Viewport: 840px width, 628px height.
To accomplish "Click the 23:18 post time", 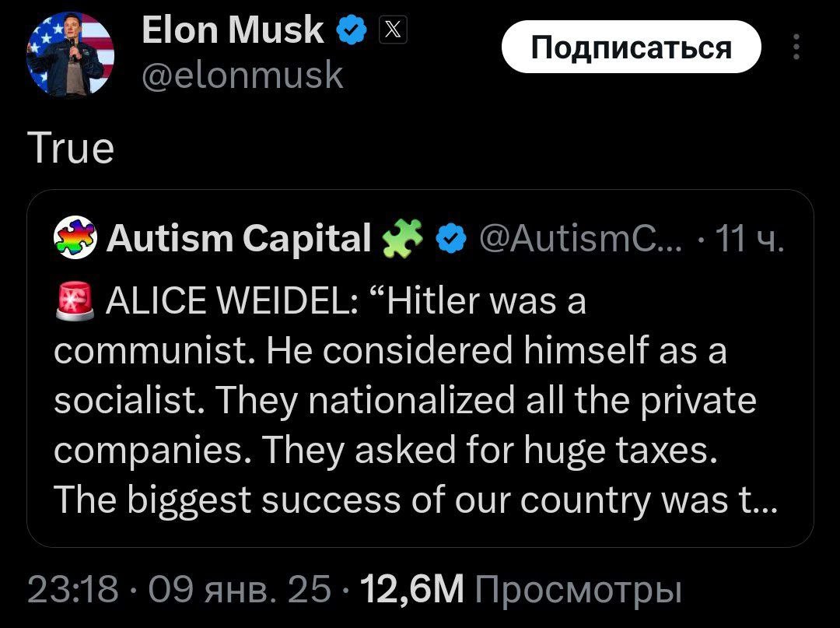I will (x=72, y=590).
